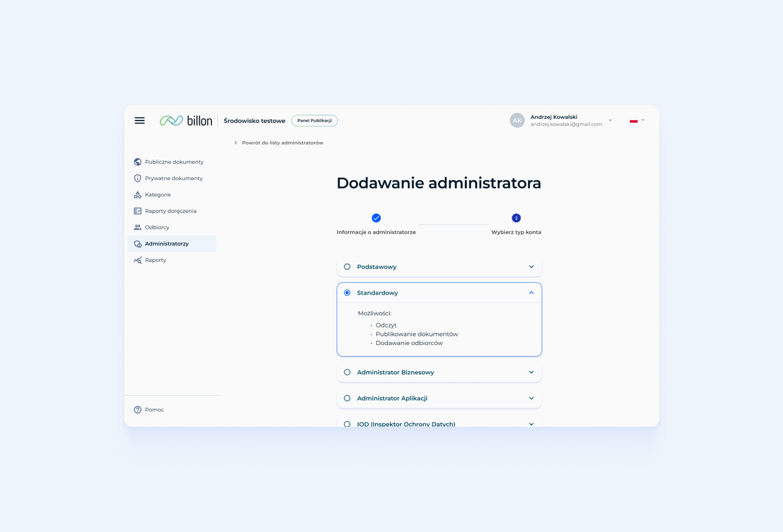
Task: Expand the IOD (Inspektor Ochrony Danych) chevron
Action: tap(531, 424)
